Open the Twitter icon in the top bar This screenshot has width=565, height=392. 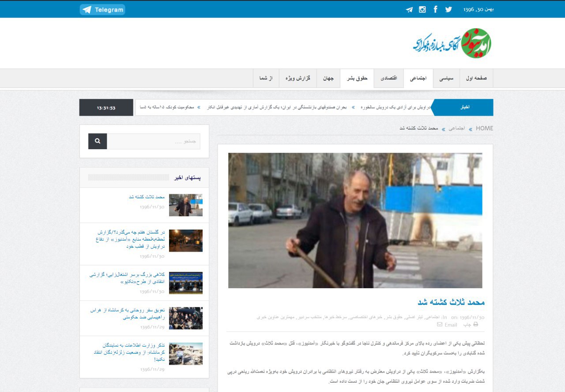tap(448, 9)
